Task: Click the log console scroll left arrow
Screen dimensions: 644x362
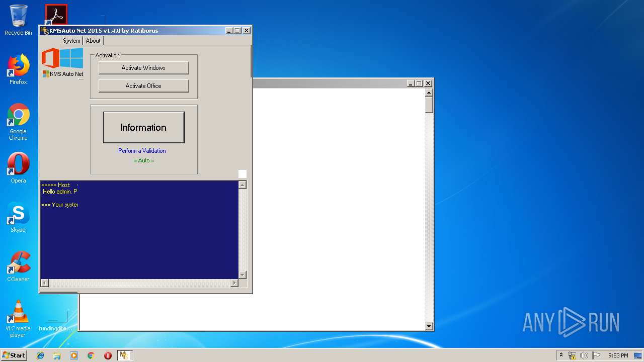Action: 44,283
